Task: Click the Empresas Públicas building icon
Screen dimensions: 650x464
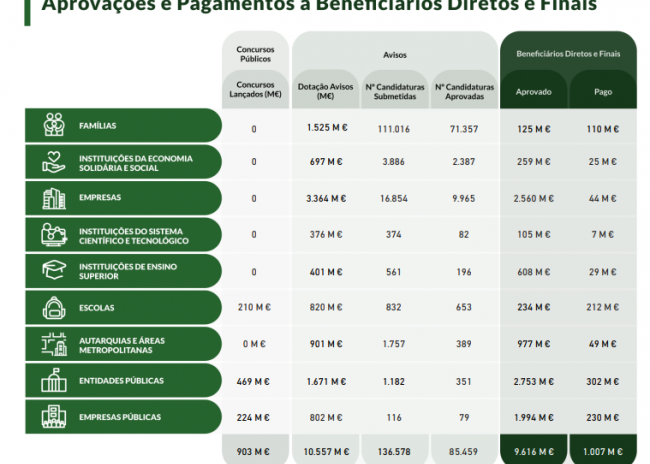Action: pos(54,417)
